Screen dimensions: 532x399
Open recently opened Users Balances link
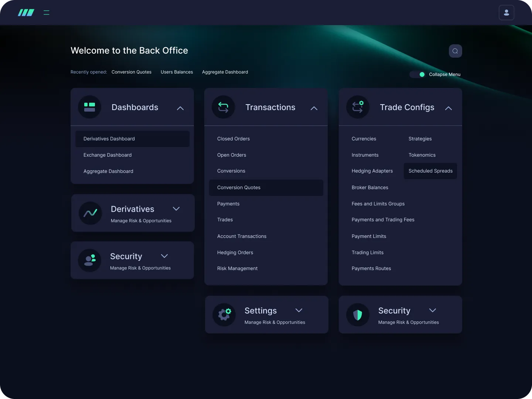point(177,72)
